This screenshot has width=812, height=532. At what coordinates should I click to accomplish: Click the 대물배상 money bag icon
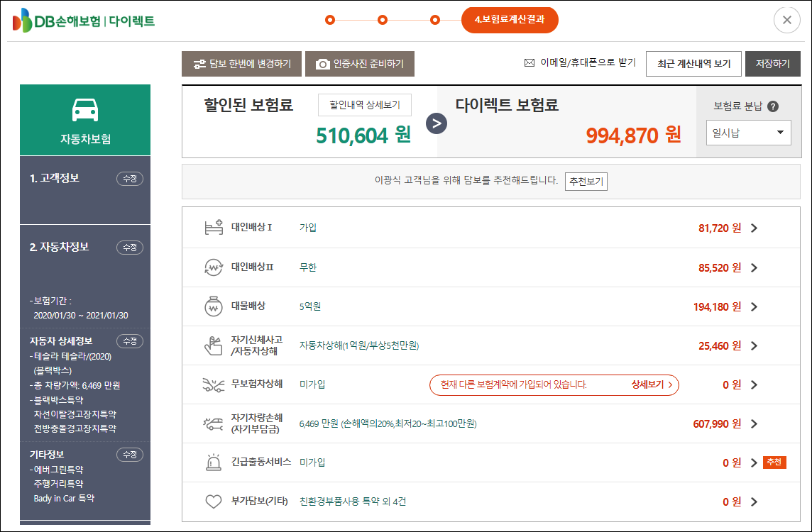214,306
